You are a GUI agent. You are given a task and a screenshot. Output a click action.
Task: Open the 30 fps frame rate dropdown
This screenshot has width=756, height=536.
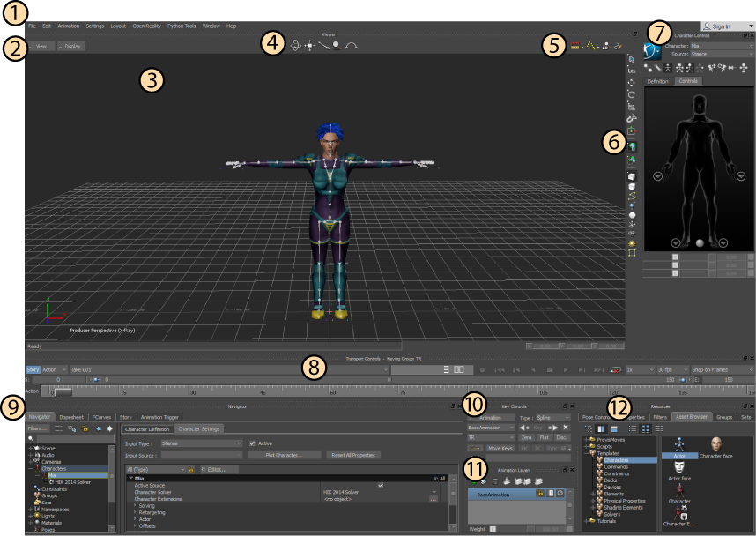(671, 370)
